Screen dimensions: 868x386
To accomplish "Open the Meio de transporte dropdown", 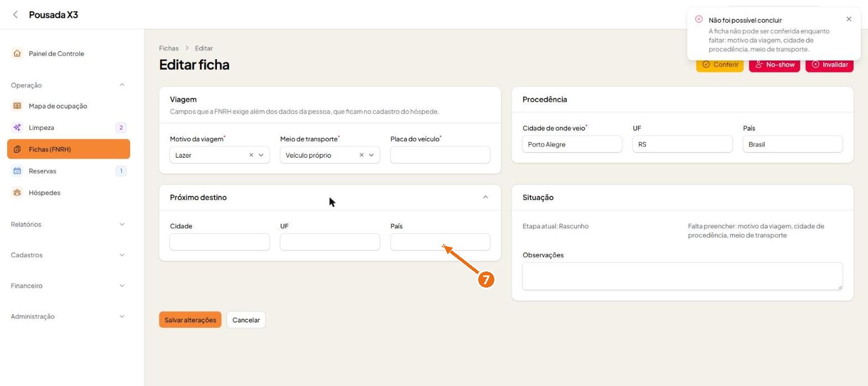I will click(371, 155).
